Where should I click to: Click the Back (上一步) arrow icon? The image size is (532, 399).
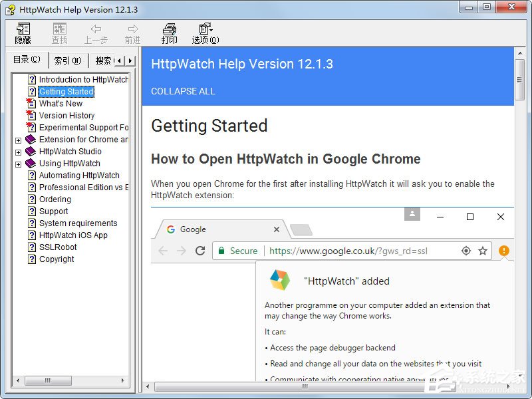click(x=96, y=29)
